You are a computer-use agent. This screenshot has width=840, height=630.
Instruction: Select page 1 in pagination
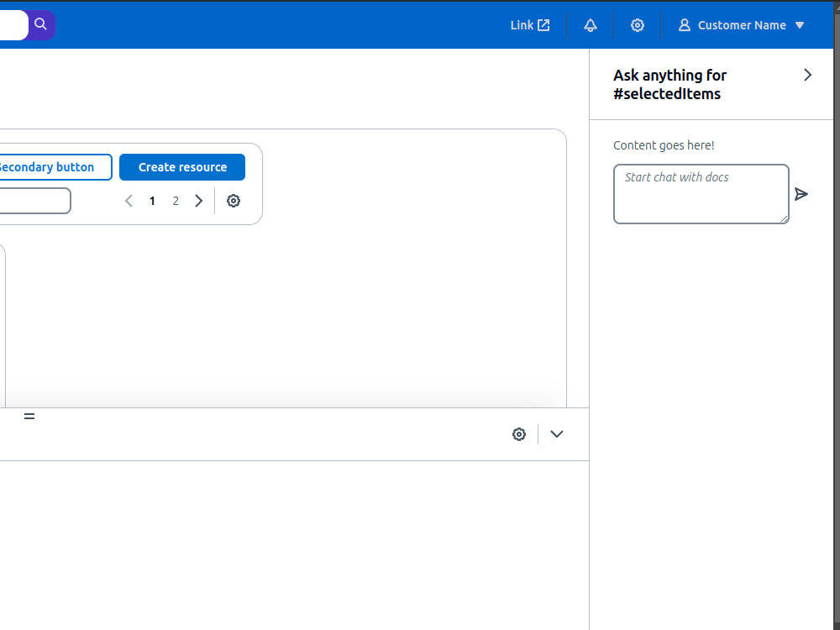point(152,201)
